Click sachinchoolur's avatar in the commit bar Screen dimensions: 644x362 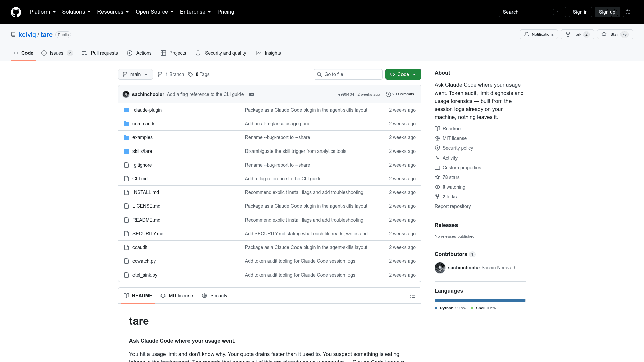[x=126, y=94]
